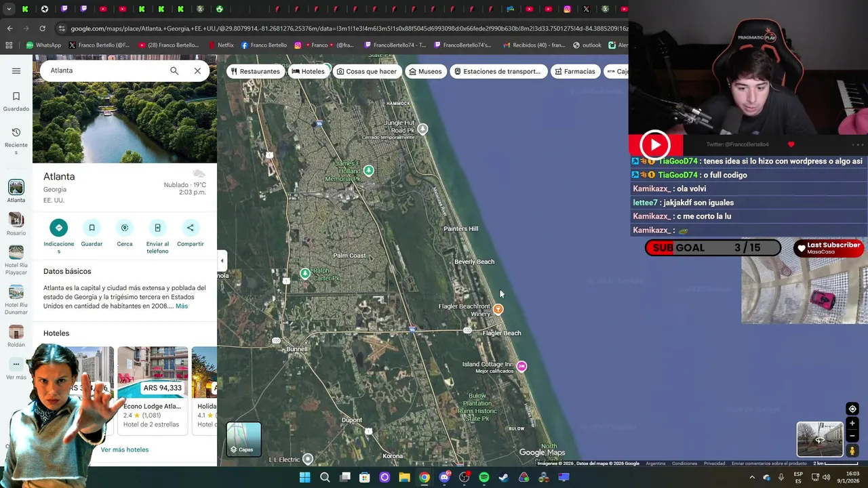Image resolution: width=868 pixels, height=488 pixels.
Task: Open the Chrome apps grid icon
Action: point(9,45)
